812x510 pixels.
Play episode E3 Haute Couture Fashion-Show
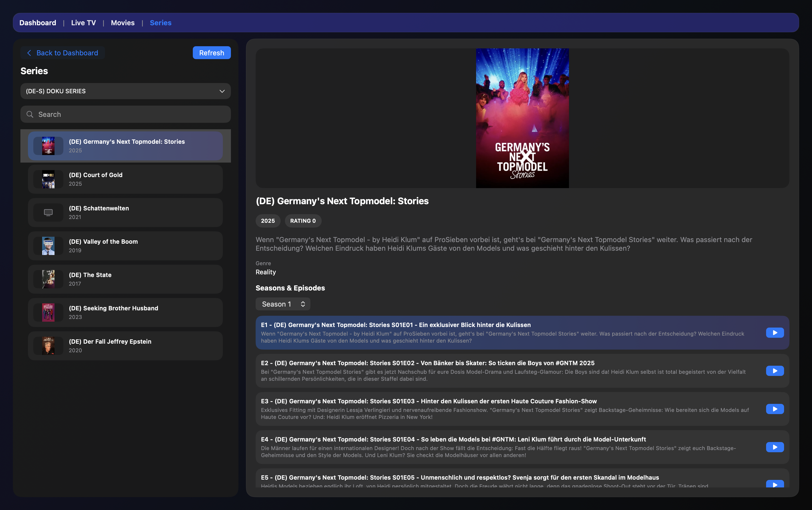(x=775, y=409)
